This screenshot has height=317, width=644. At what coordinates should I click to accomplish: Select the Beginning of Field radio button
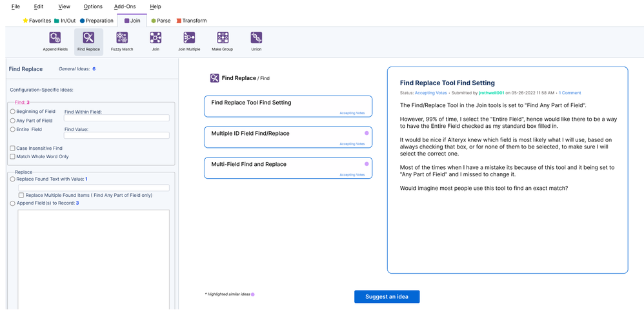pos(13,112)
